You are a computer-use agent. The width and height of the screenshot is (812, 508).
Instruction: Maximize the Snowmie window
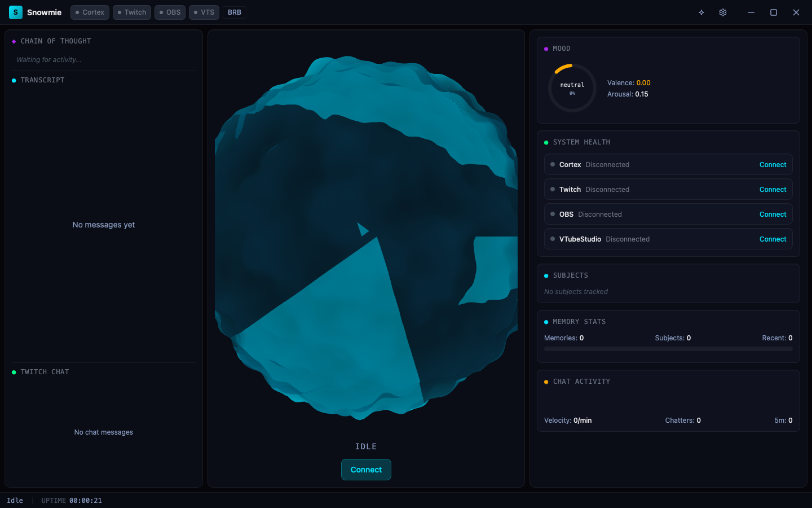pos(774,12)
